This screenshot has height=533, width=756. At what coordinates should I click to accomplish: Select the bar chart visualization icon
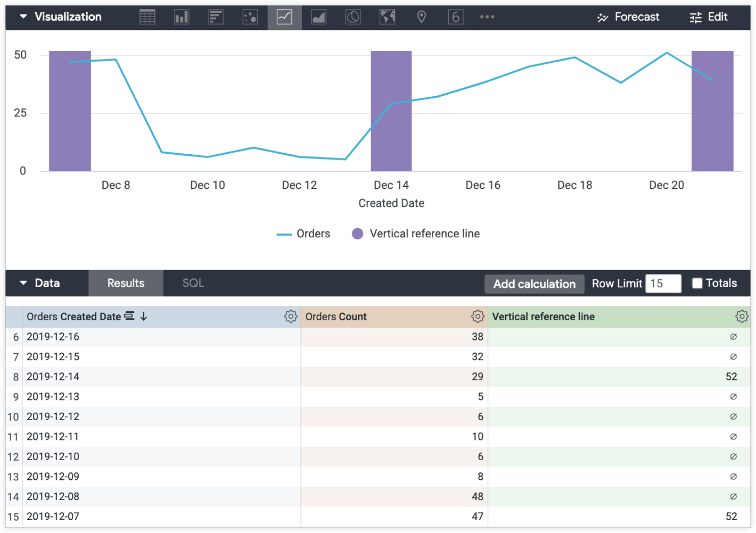pos(216,17)
